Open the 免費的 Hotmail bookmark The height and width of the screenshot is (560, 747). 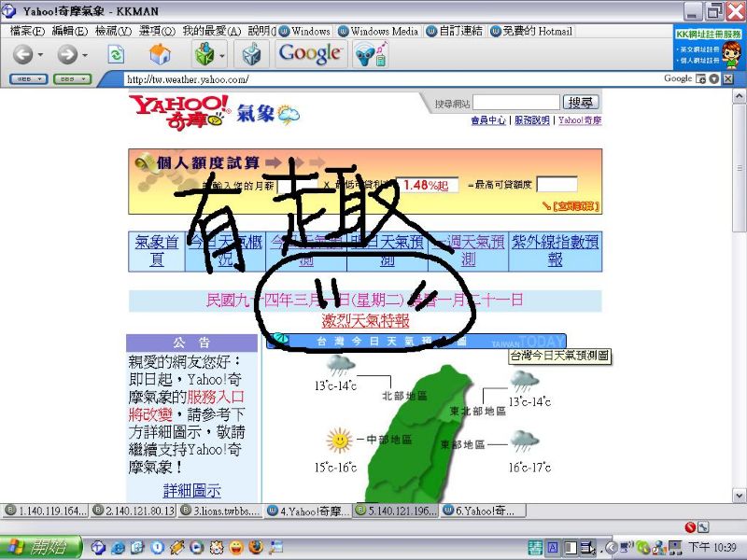[x=531, y=32]
